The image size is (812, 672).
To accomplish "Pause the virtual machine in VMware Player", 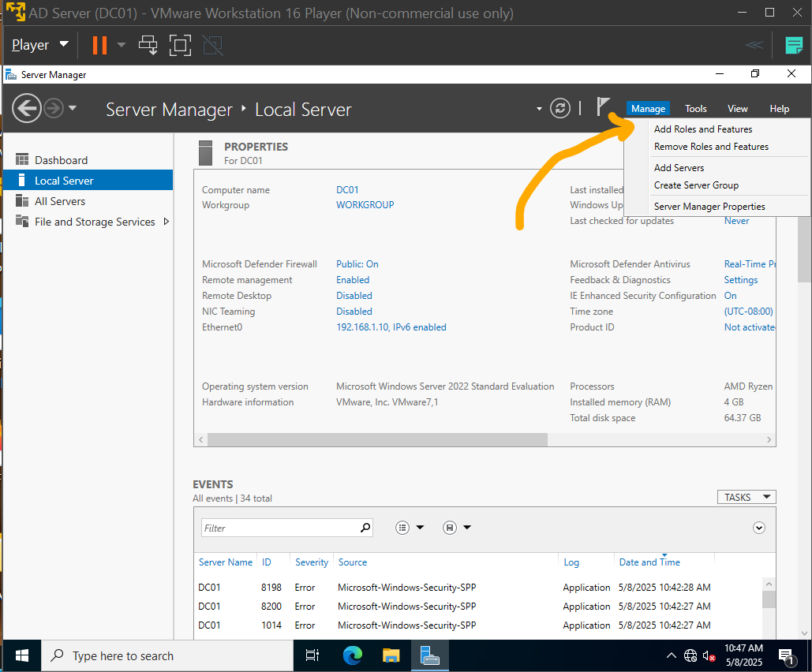I will coord(99,45).
